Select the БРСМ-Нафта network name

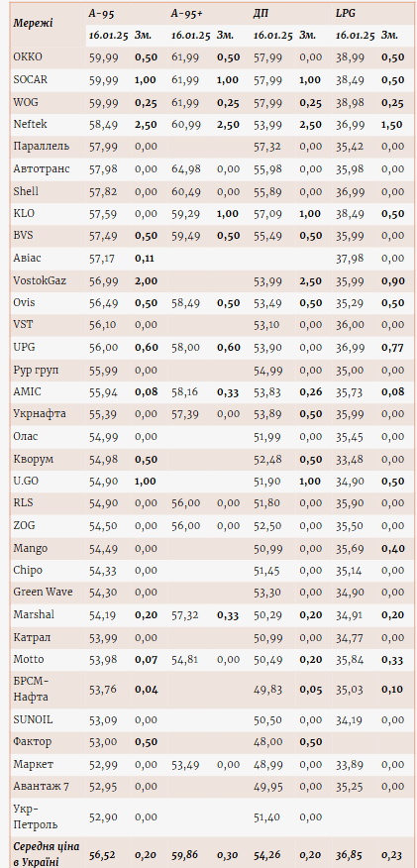point(29,690)
